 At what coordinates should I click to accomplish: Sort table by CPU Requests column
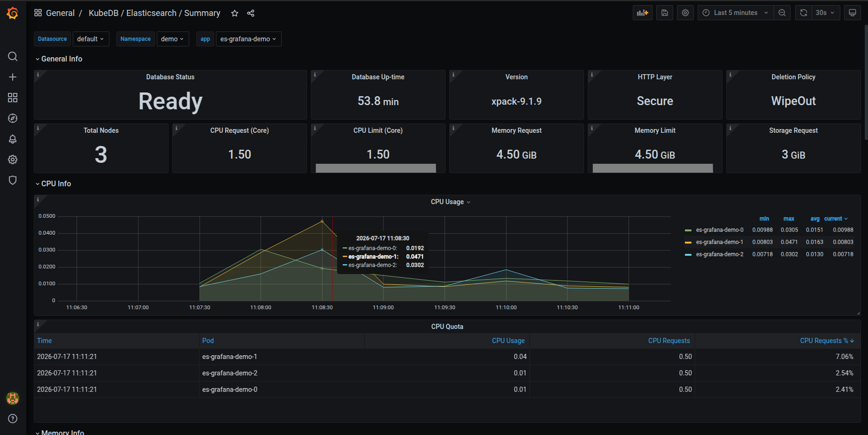669,341
